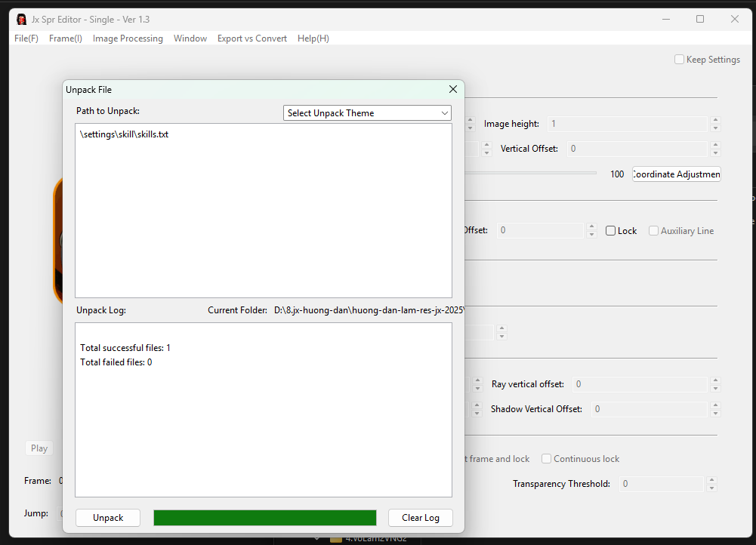Open the Select Unpack Theme dropdown
The width and height of the screenshot is (756, 545).
[367, 113]
